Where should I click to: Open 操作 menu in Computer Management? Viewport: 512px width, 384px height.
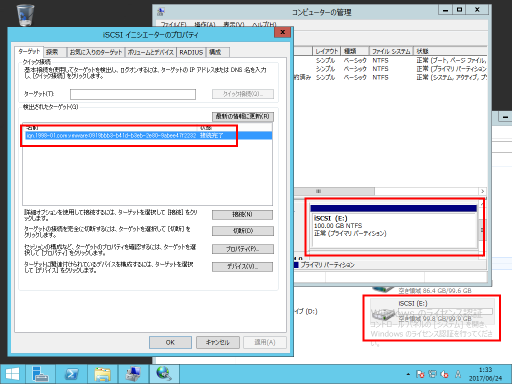coord(205,24)
